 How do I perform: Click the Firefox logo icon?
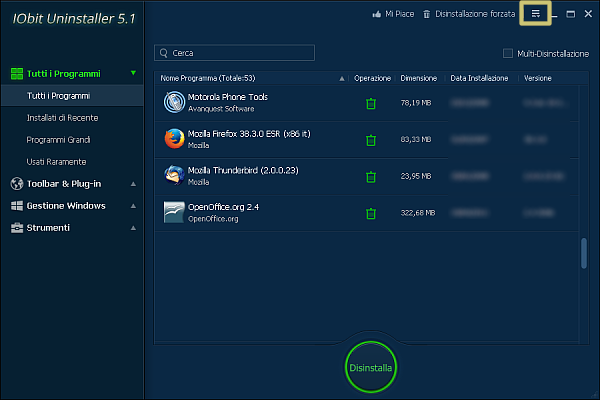174,139
